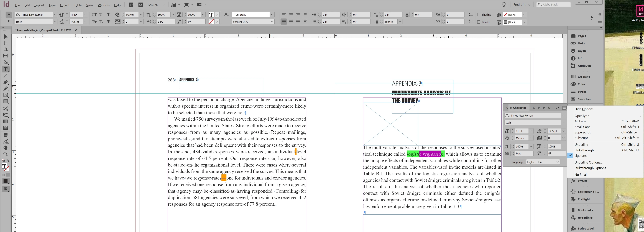Open the Swatches panel
Screen dimensions: 644x232
click(584, 99)
